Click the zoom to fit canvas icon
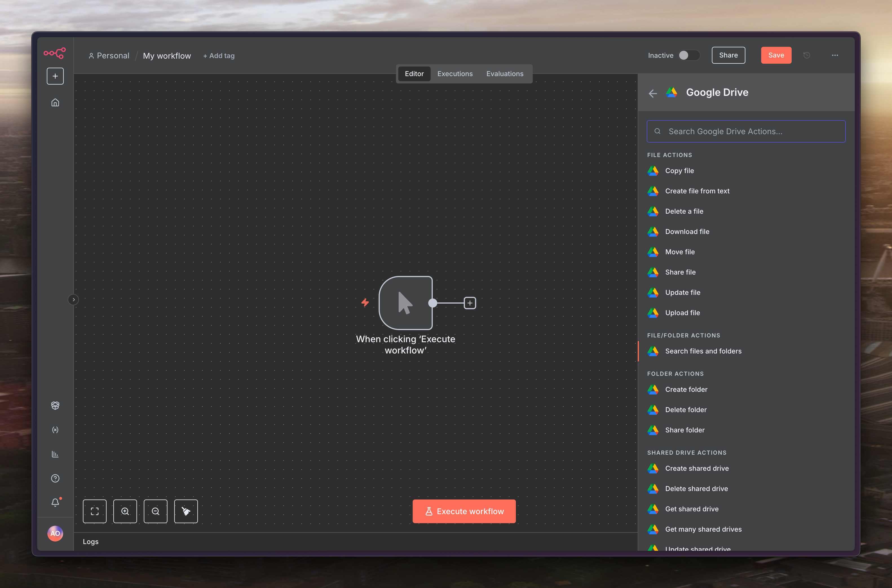892x588 pixels. [94, 511]
